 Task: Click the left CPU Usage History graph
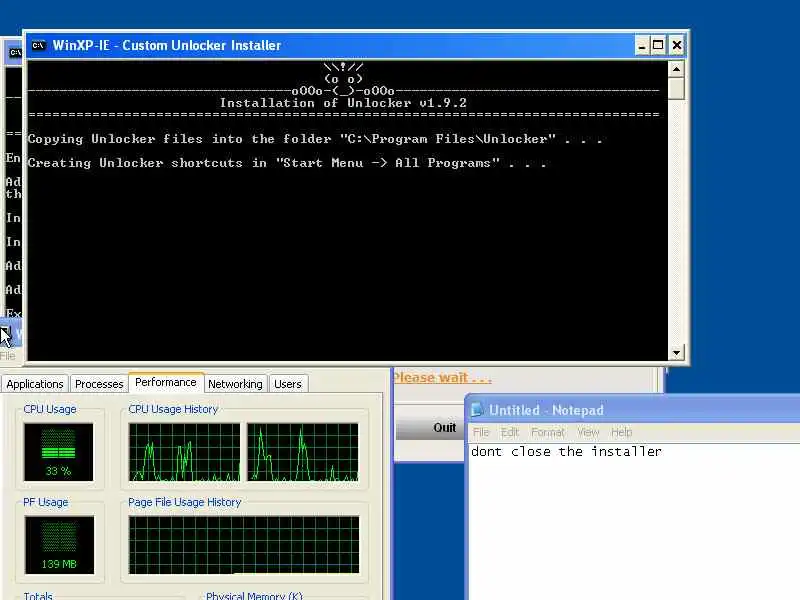184,452
